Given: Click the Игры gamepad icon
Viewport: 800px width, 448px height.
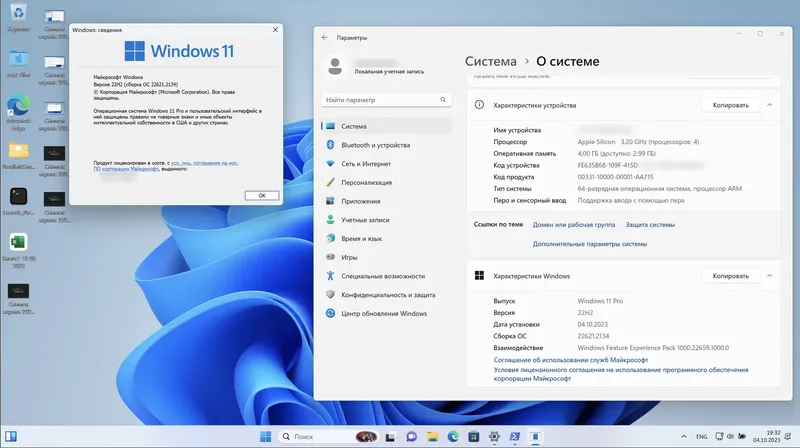Looking at the screenshot, I should 331,257.
